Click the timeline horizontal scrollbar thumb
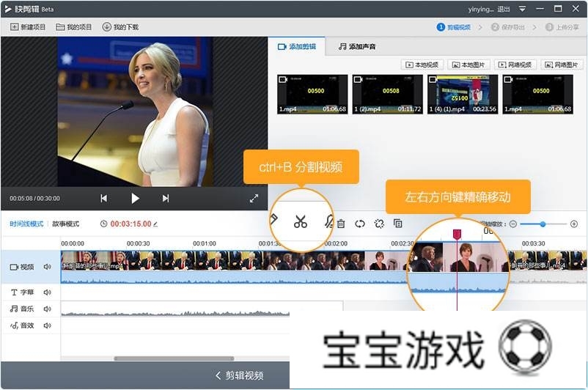 174,358
